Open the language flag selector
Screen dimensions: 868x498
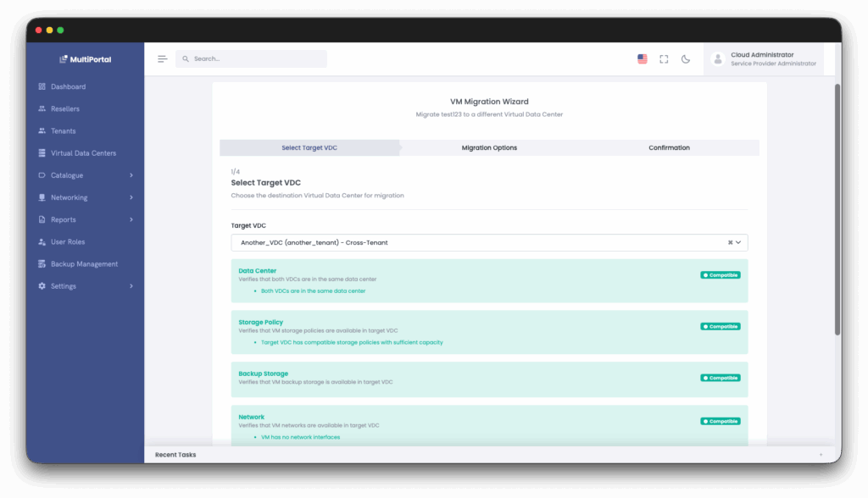pos(642,58)
